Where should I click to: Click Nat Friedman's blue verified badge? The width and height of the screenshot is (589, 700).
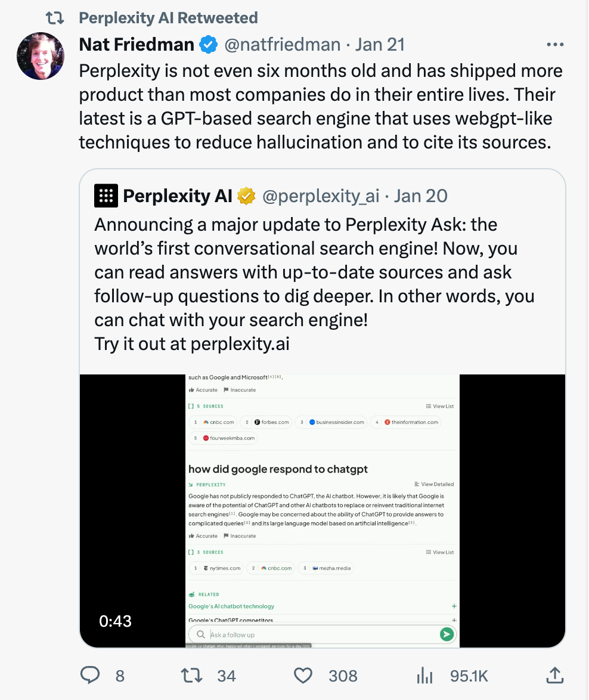point(209,45)
